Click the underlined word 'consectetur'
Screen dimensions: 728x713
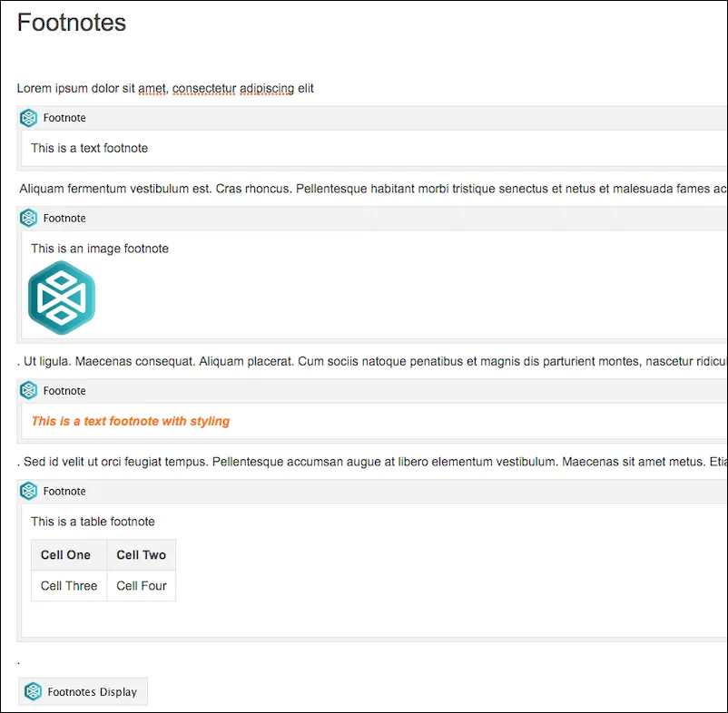[204, 88]
